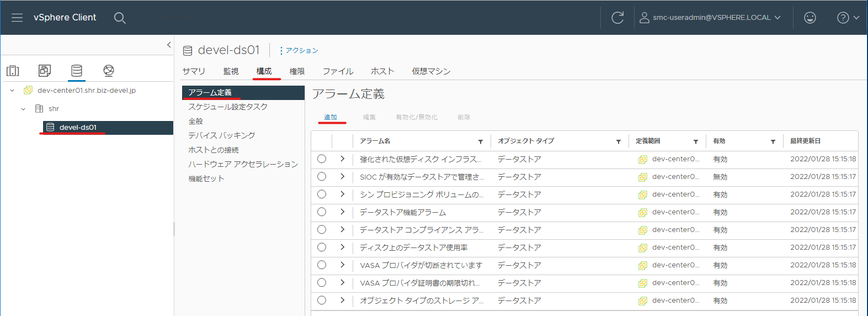Open the smc-useradmin user account menu

[710, 18]
